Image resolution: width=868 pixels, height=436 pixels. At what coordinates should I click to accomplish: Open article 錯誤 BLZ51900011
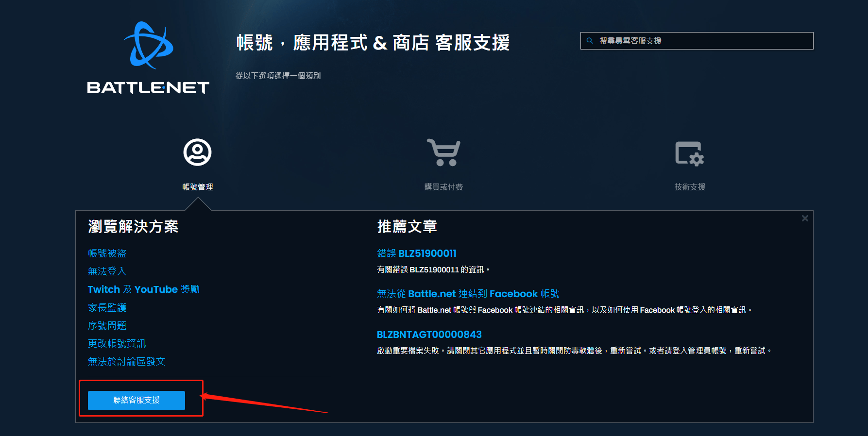417,253
